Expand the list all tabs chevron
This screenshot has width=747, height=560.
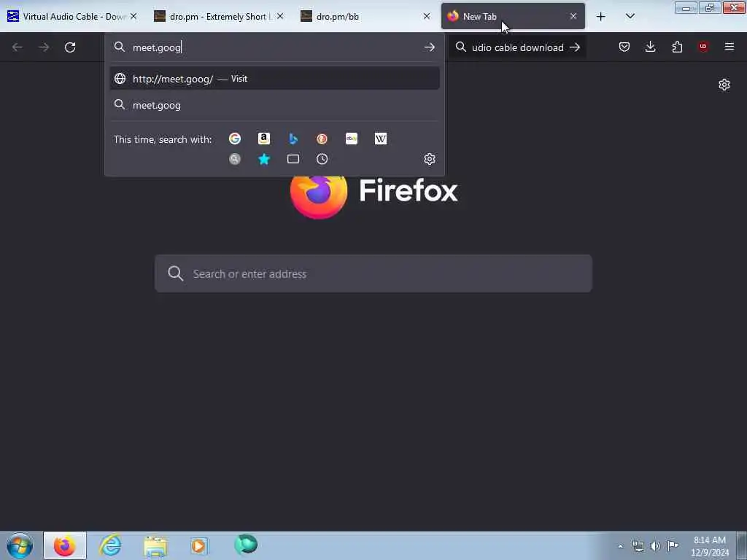tap(630, 17)
